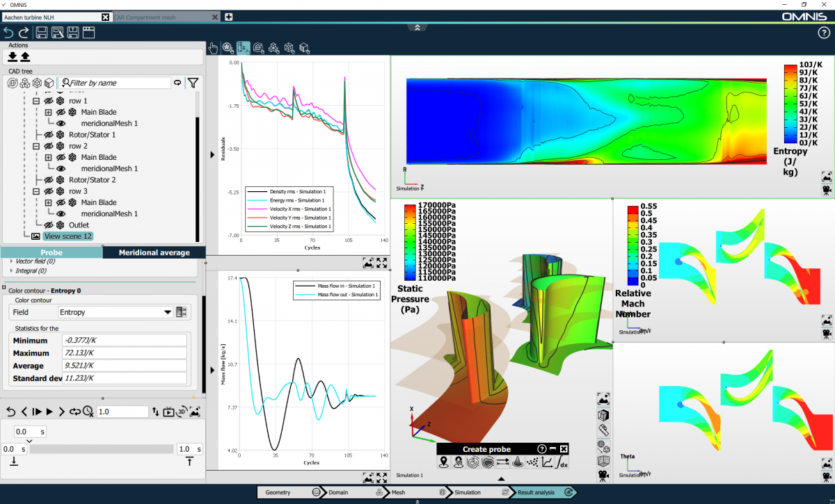Switch to the CAR Compartment mesh tab
835x504 pixels.
click(x=164, y=17)
